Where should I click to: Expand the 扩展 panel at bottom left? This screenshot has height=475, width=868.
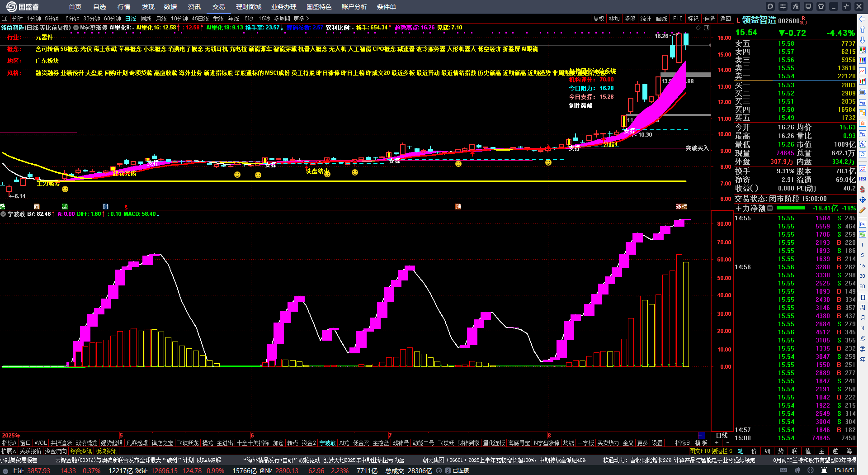pos(9,451)
